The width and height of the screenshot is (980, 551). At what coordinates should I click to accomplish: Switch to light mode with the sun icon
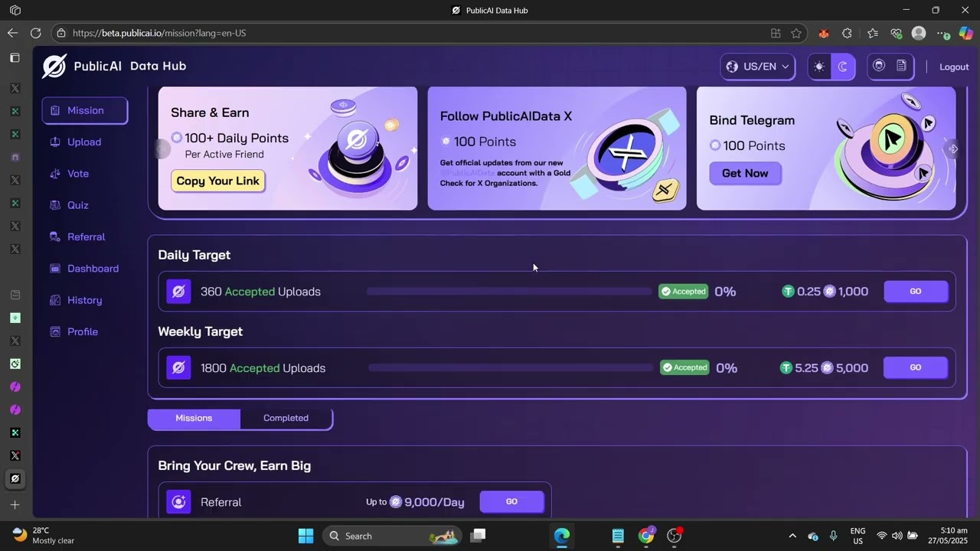point(819,67)
